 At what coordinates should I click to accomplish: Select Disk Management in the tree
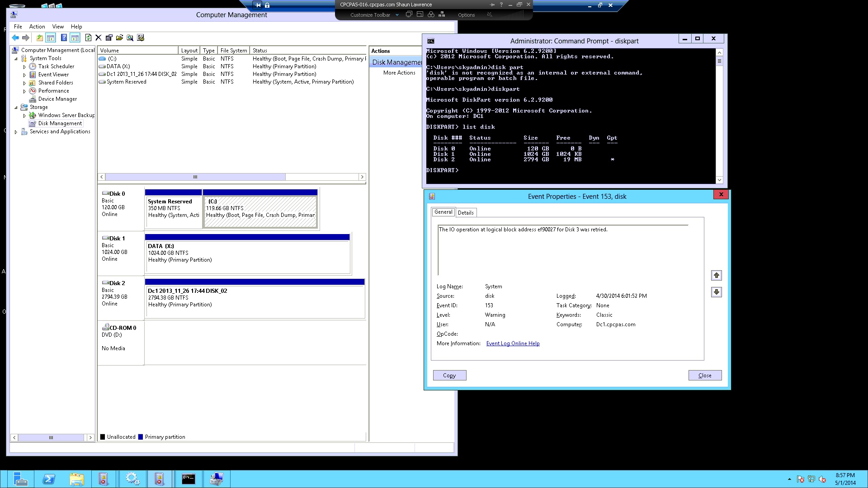tap(60, 123)
